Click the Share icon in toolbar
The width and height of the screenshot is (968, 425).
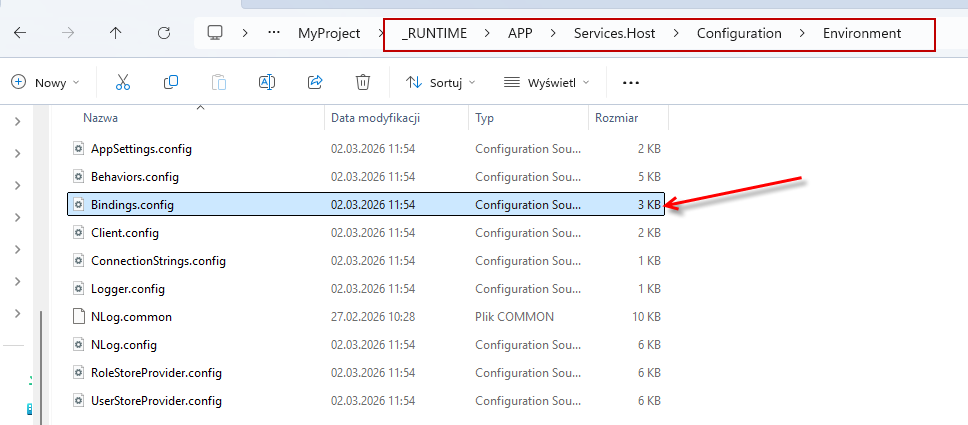315,82
